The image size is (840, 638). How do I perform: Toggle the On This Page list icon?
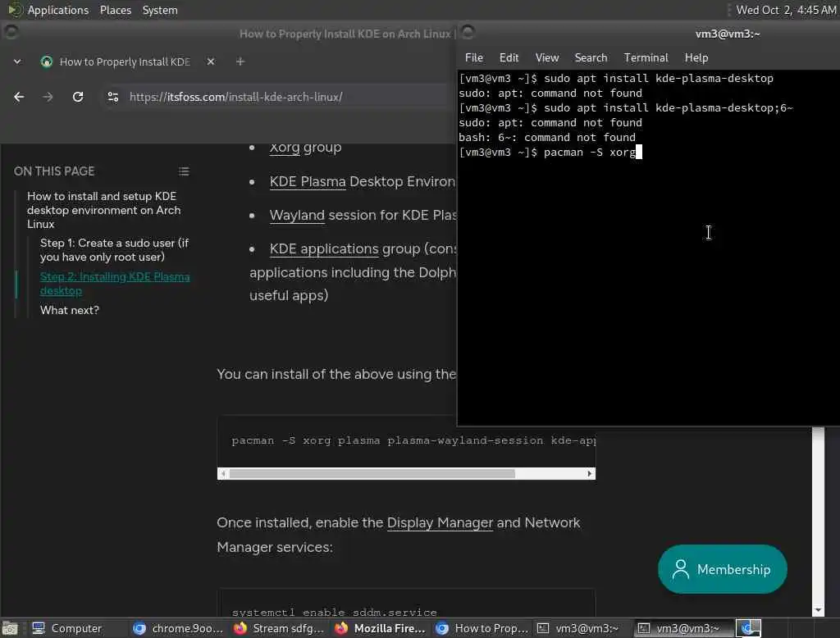tap(184, 171)
